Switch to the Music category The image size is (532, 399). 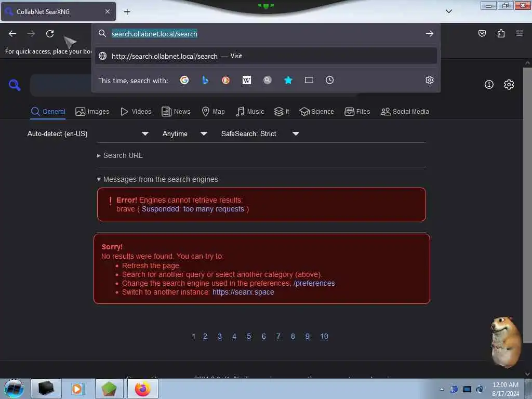coord(250,112)
